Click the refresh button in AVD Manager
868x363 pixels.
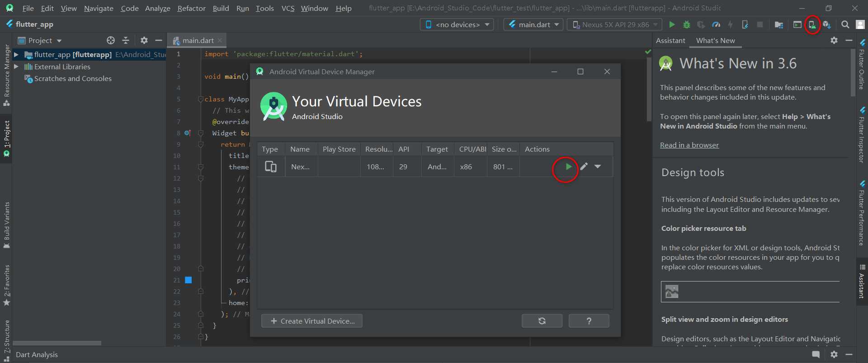542,321
